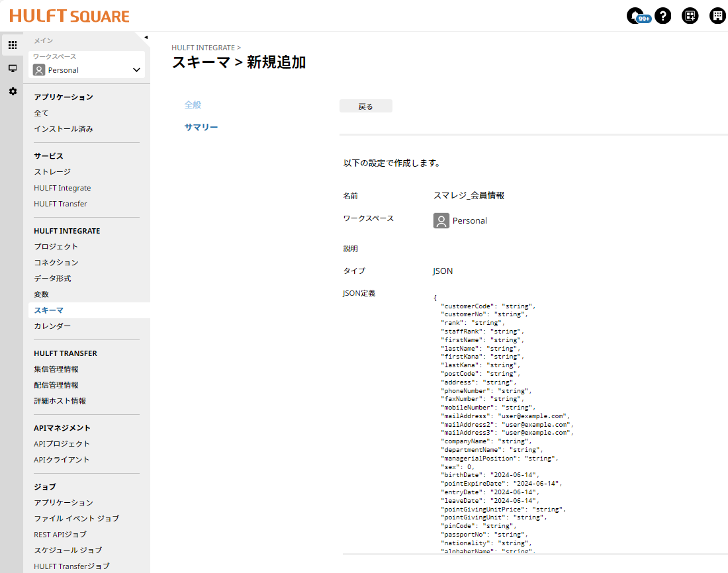Go to 変数 page

41,294
